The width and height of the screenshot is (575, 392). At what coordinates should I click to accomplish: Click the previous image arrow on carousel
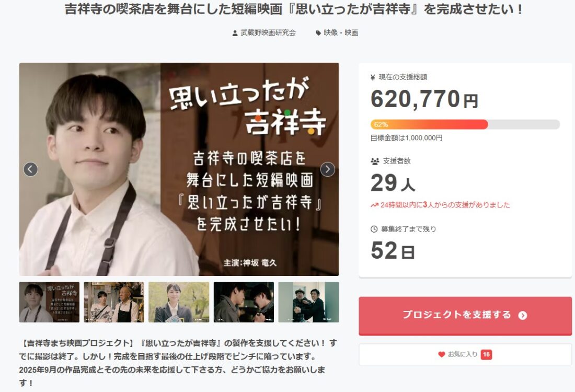(x=30, y=169)
